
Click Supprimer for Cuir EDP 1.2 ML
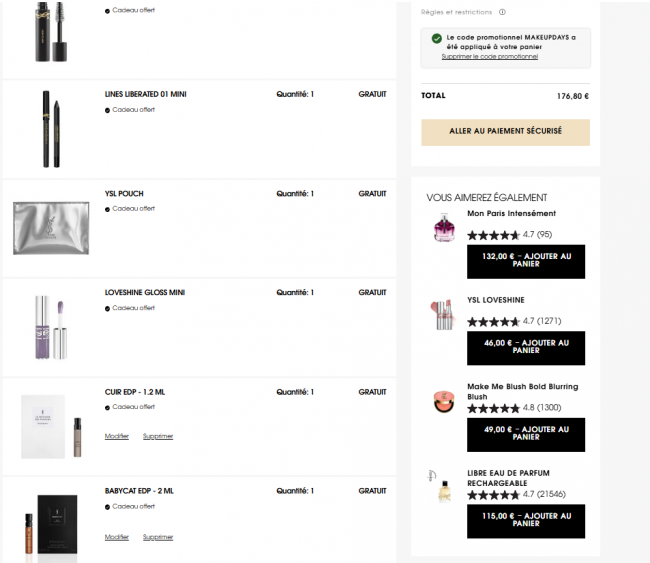[158, 436]
